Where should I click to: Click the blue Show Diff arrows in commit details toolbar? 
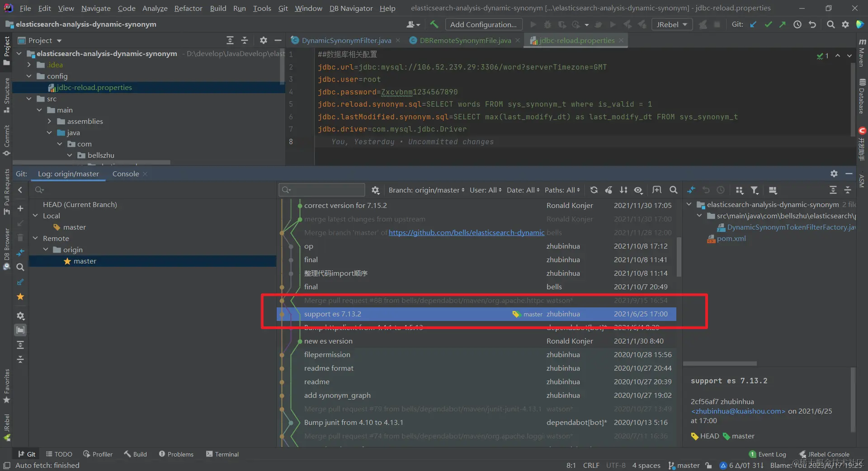[691, 190]
